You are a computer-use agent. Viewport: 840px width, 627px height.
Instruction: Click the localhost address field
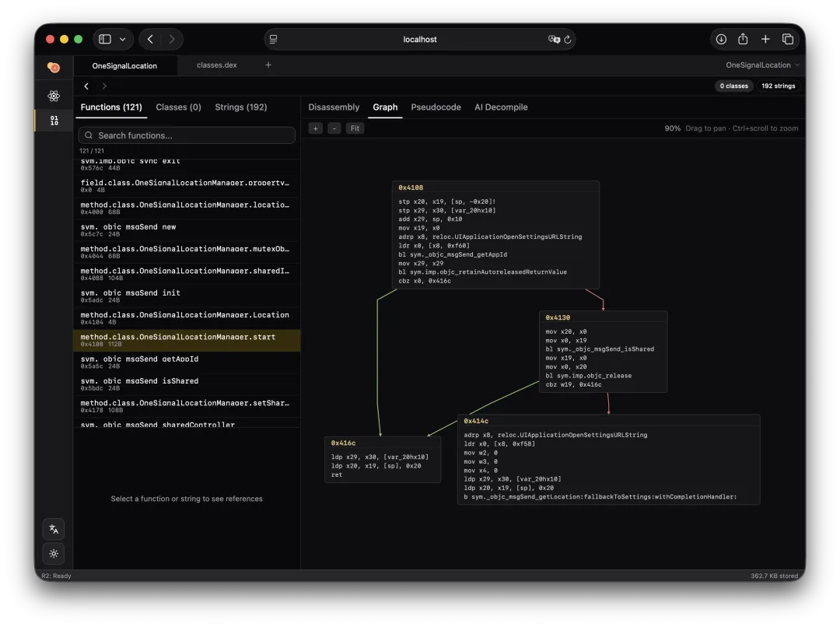[x=420, y=39]
